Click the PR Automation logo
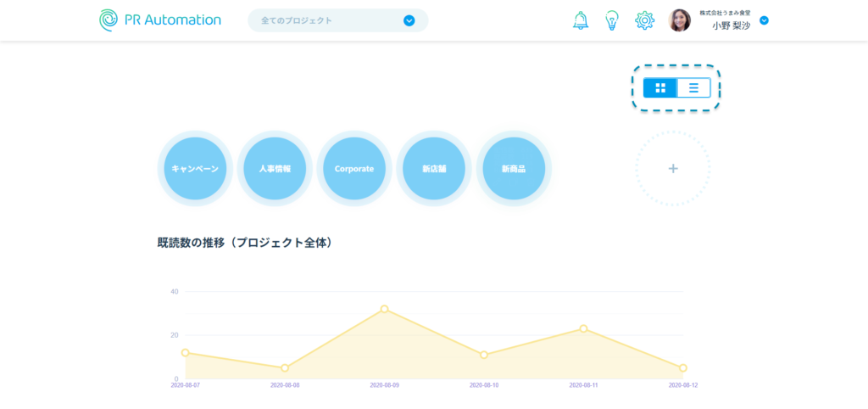This screenshot has width=868, height=409. click(159, 20)
